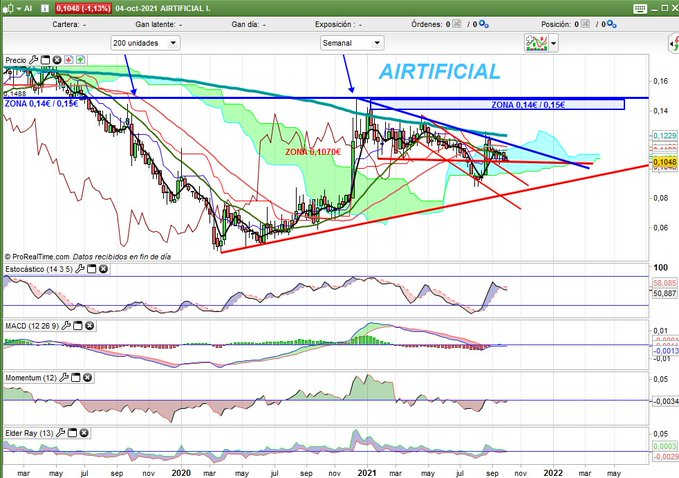Remove the MACD indicator
The height and width of the screenshot is (478, 679).
(89, 326)
